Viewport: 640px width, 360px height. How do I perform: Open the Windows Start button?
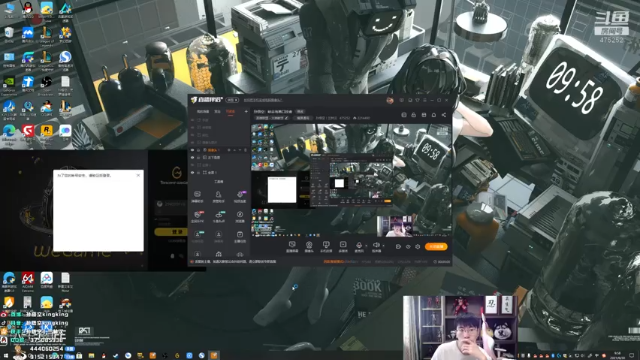(5, 356)
